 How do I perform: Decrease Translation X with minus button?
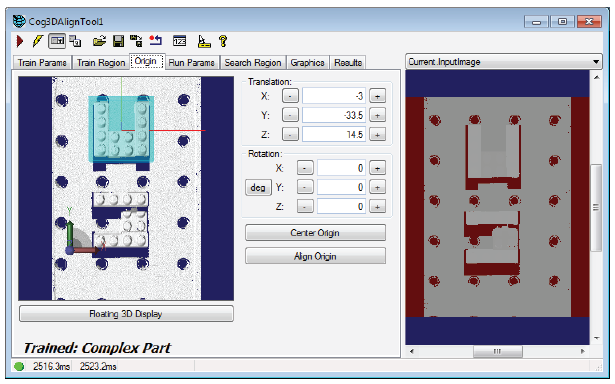pyautogui.click(x=290, y=96)
